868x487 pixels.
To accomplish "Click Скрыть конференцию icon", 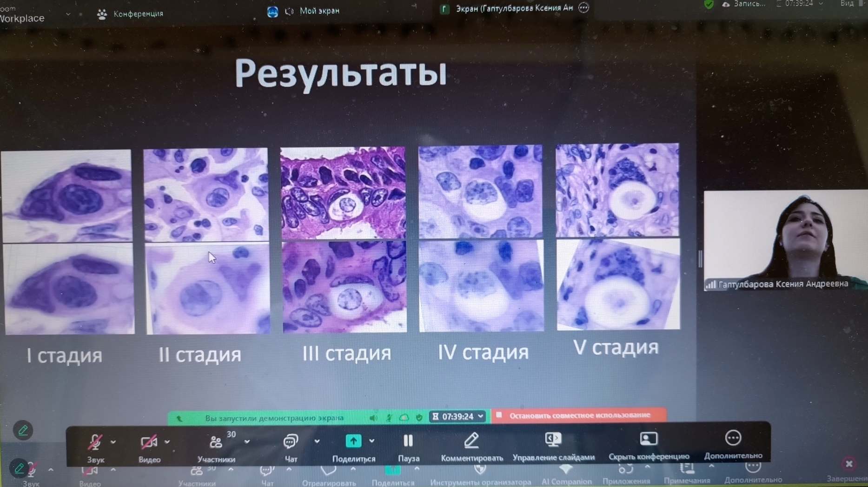I will (x=649, y=439).
